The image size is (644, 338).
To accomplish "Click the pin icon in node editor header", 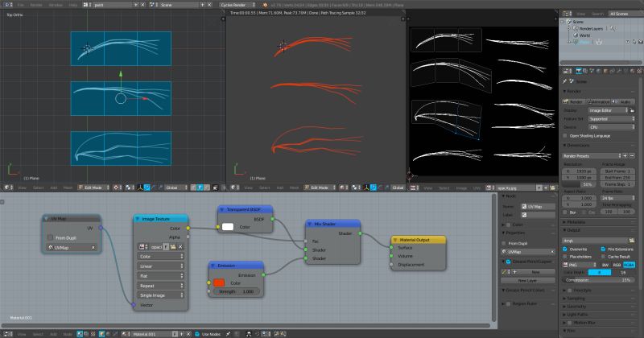I will [228, 334].
